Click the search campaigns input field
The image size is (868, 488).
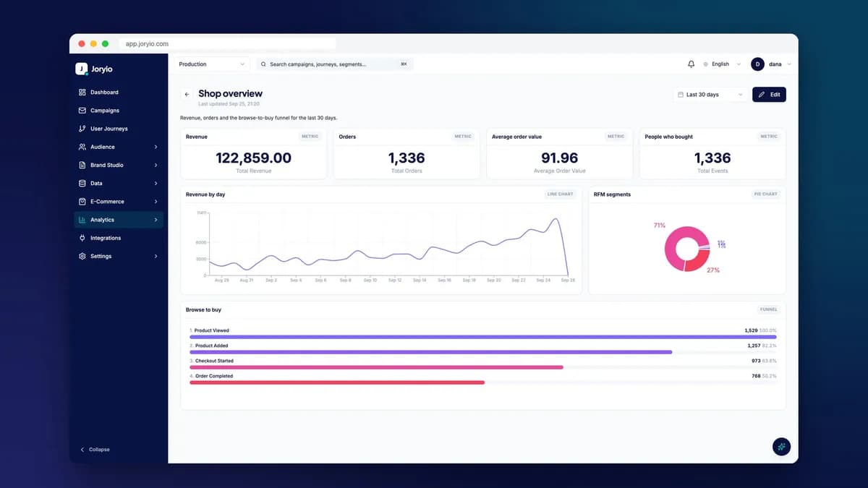point(335,64)
